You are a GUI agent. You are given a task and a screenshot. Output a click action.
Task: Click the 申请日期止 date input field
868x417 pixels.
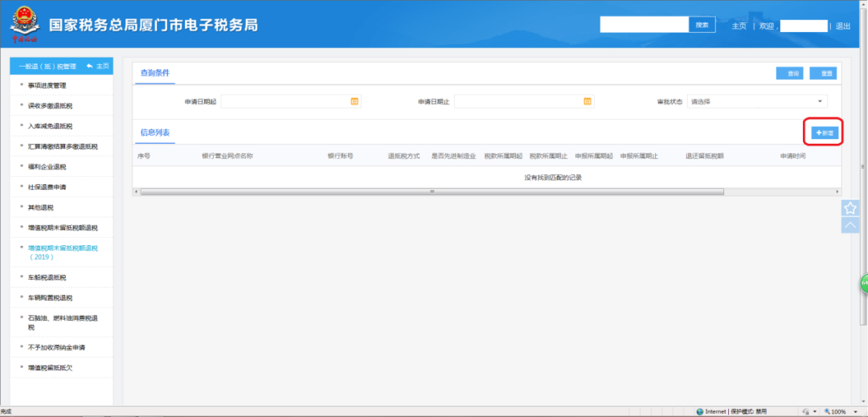point(524,101)
